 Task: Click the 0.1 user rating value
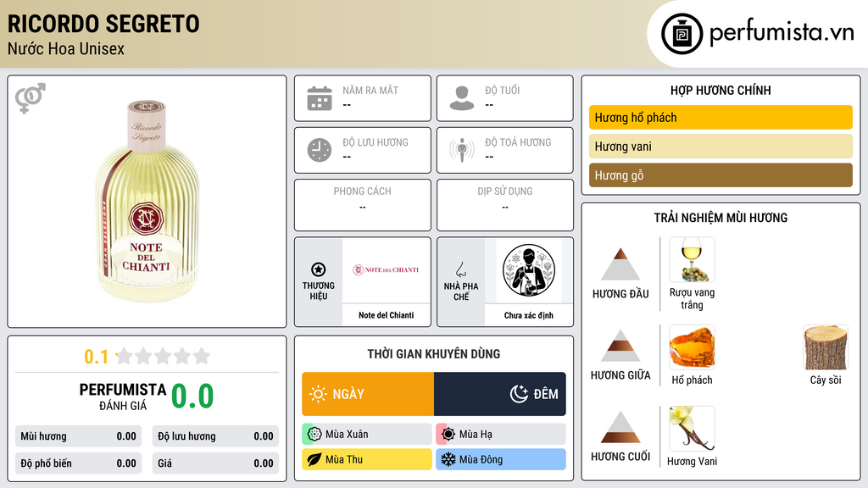coord(96,357)
